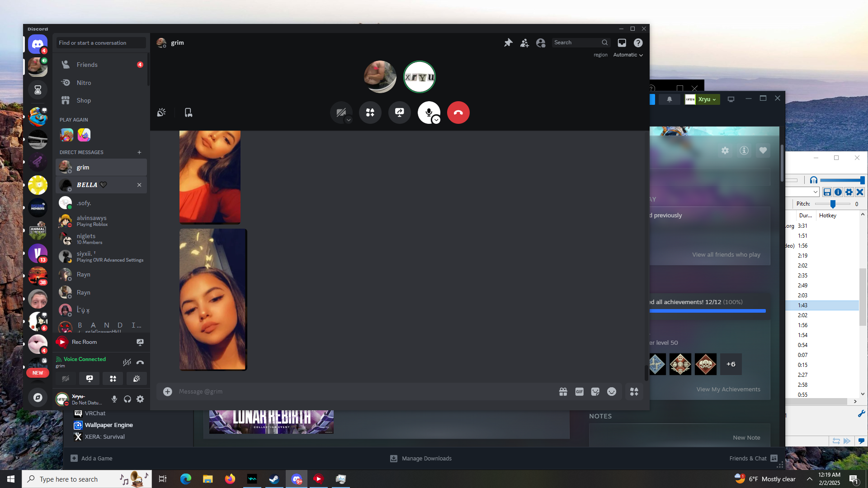The image size is (868, 488).
Task: Open microphone options arrow in call
Action: (x=436, y=120)
